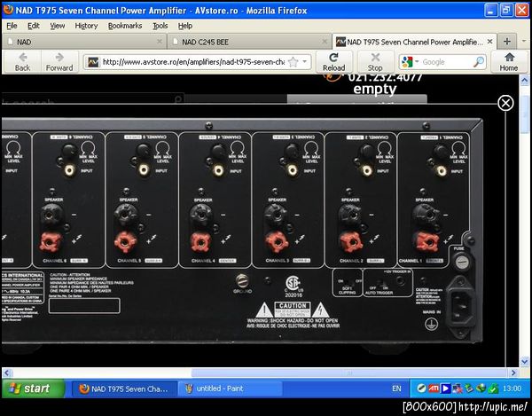The width and height of the screenshot is (532, 416).
Task: Switch to NAD T975 Firefox taskbar button
Action: pyautogui.click(x=124, y=389)
